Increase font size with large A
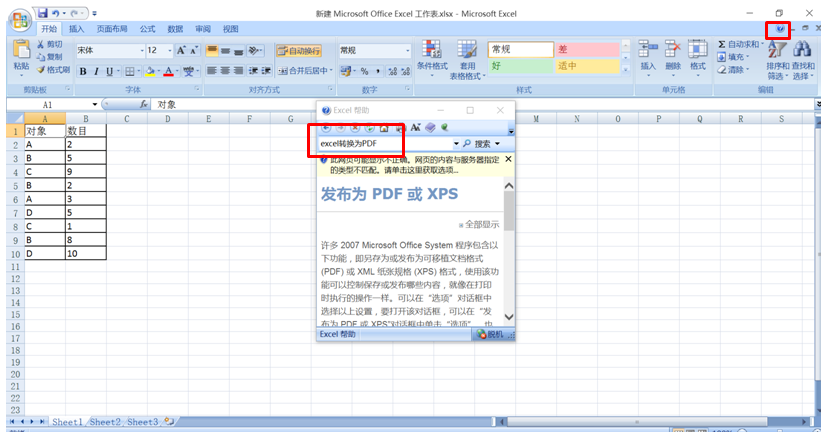This screenshot has width=822, height=437. 181,50
